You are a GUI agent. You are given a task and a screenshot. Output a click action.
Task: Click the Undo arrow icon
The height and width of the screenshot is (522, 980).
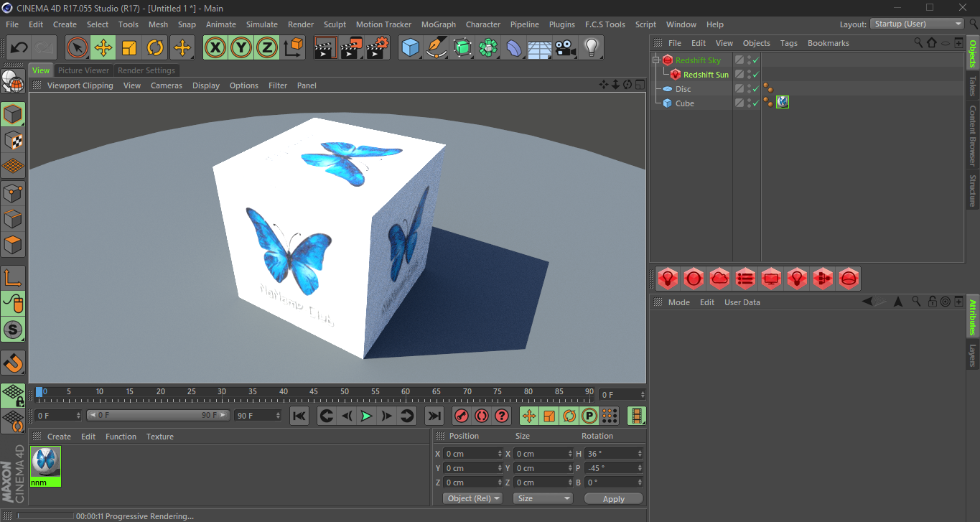point(19,48)
